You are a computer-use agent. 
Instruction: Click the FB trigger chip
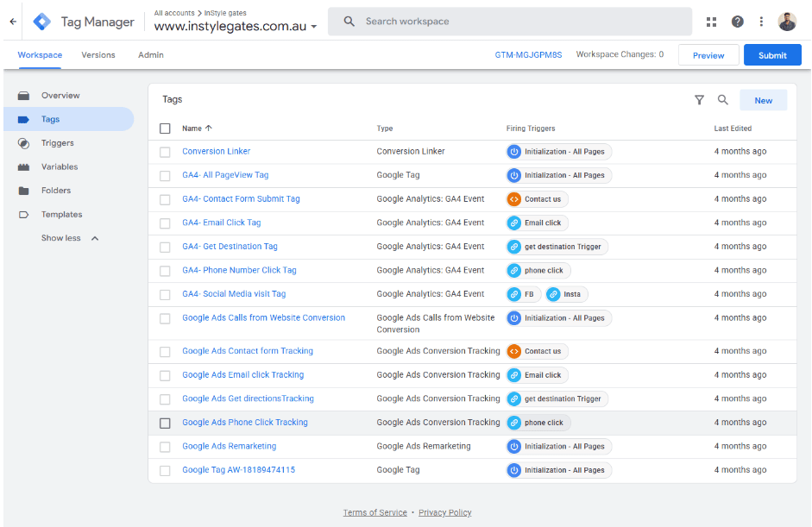524,295
